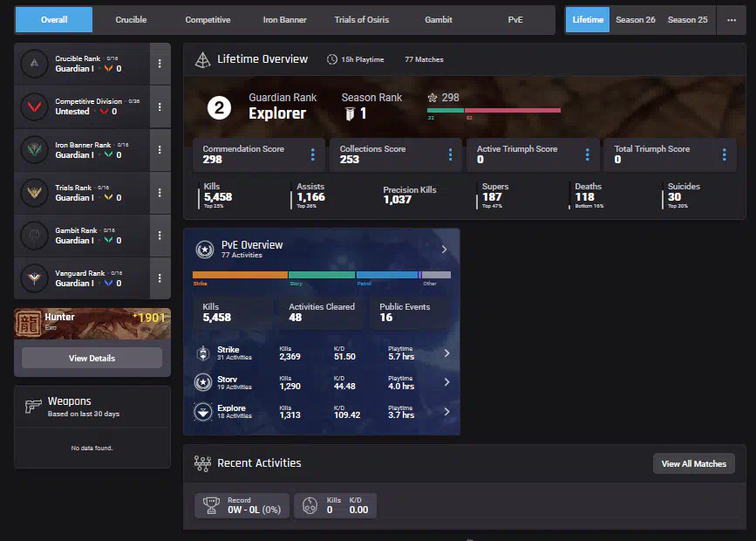Open the Competitive Division options menu

(x=160, y=106)
